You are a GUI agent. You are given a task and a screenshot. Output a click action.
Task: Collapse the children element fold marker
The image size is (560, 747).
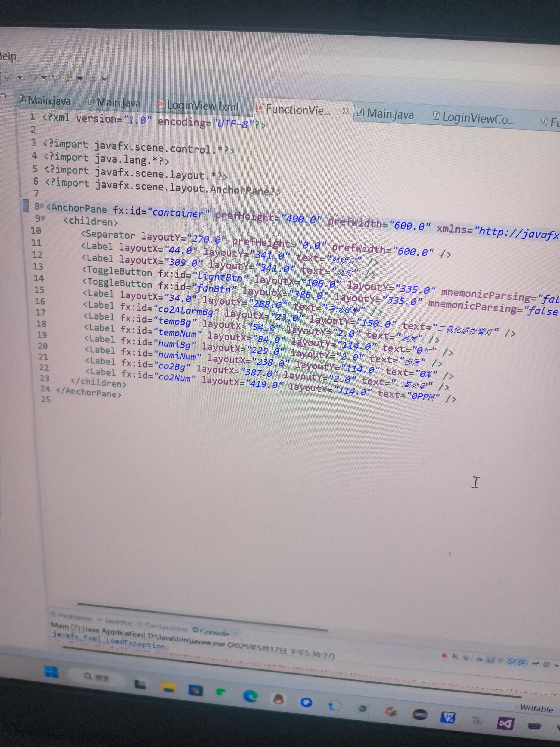[43, 218]
